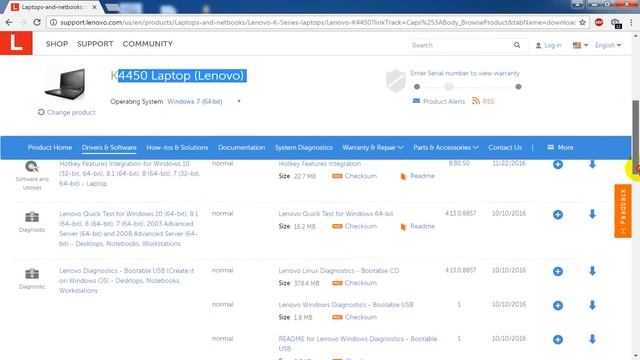The height and width of the screenshot is (360, 640).
Task: Add Lenovo Quick Test to download list
Action: (558, 214)
